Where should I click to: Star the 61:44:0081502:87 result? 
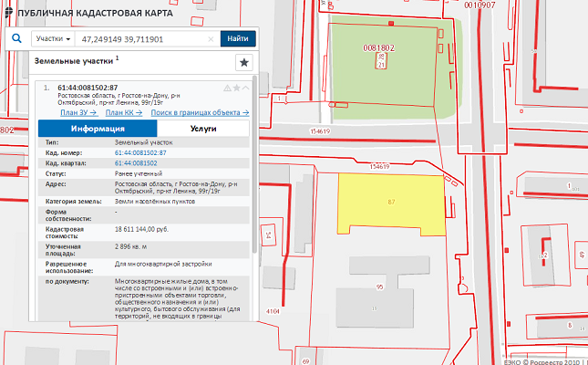[x=236, y=88]
